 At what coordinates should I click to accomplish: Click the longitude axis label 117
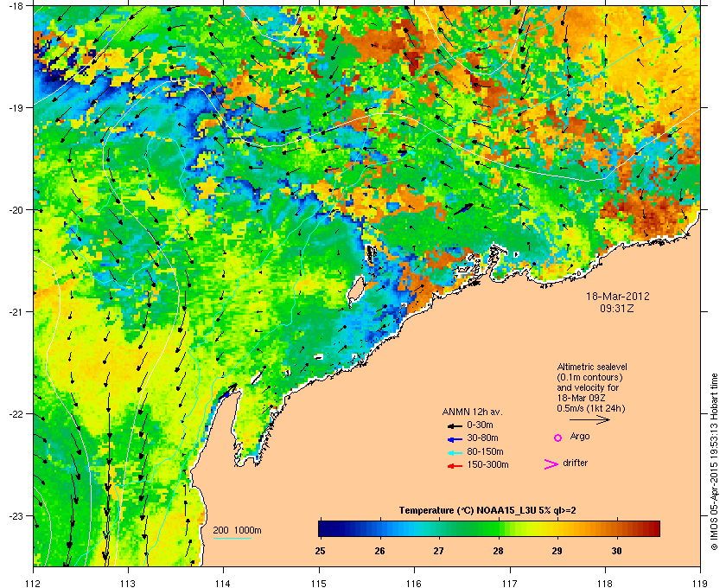coord(509,584)
